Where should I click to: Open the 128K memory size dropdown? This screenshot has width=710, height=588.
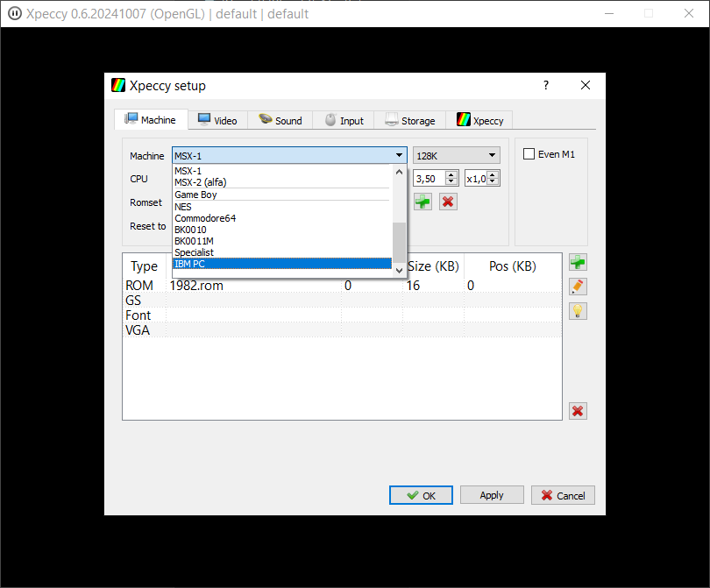click(x=457, y=155)
